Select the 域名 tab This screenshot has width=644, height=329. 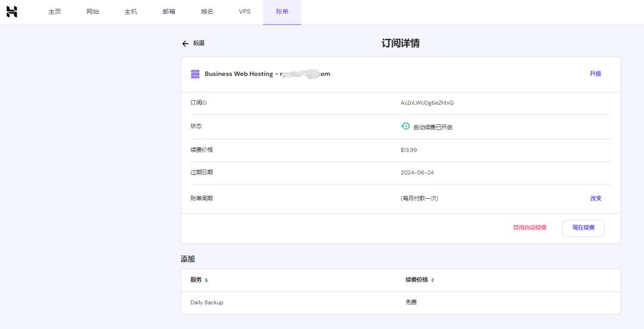point(207,12)
